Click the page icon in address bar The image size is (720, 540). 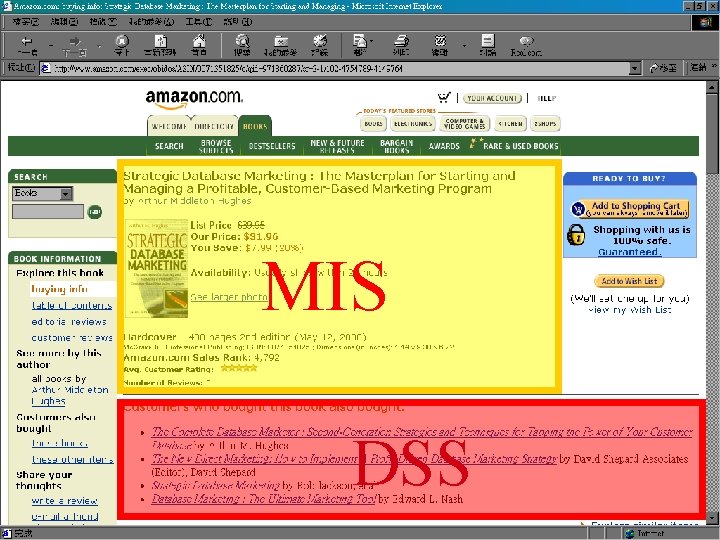pos(45,68)
